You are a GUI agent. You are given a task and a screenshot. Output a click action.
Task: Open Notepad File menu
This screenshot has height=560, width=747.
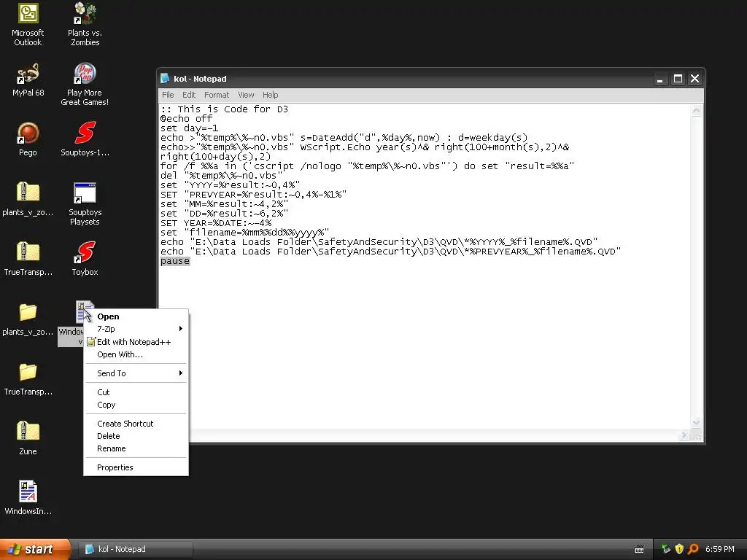[x=168, y=95]
